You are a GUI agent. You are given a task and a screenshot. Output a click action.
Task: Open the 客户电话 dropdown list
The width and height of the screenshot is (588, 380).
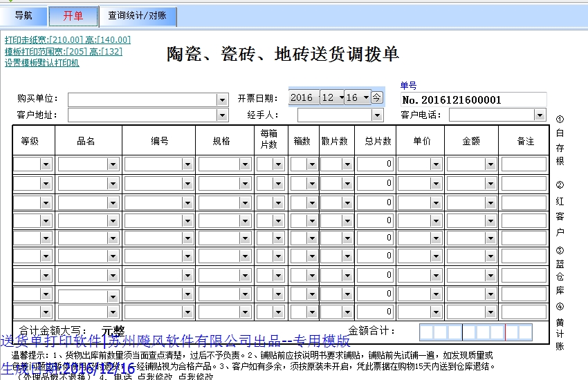pos(540,115)
